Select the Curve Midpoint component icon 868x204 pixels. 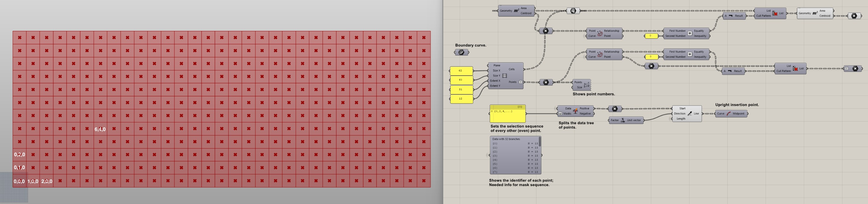[x=729, y=114]
